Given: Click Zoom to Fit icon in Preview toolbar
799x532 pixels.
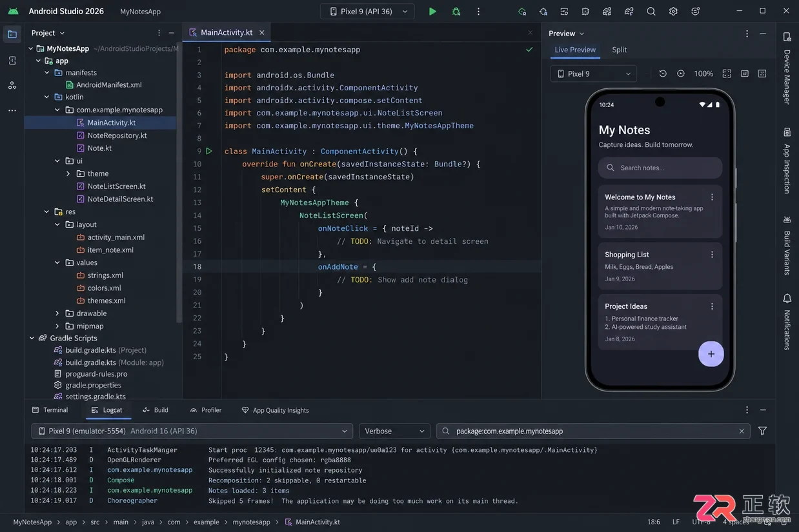Looking at the screenshot, I should point(727,74).
